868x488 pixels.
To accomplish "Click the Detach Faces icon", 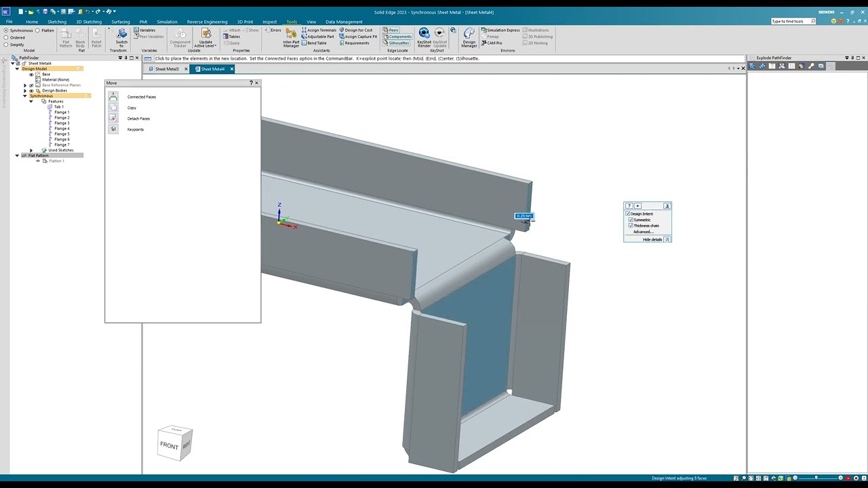I will (x=113, y=119).
